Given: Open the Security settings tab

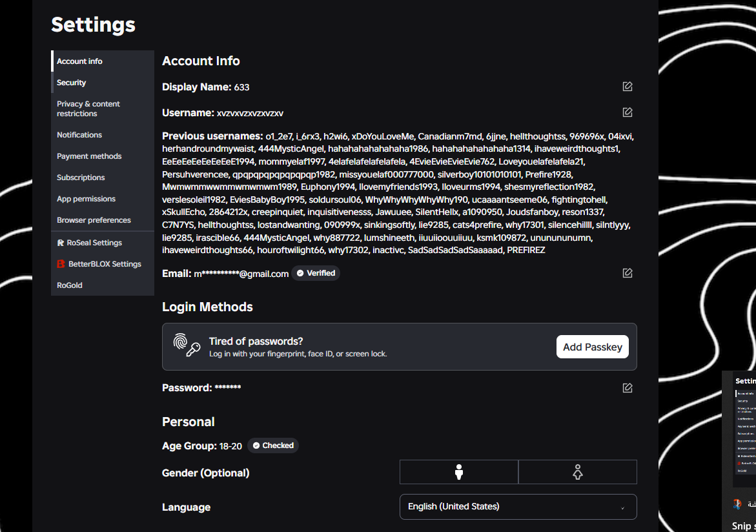Looking at the screenshot, I should tap(71, 83).
